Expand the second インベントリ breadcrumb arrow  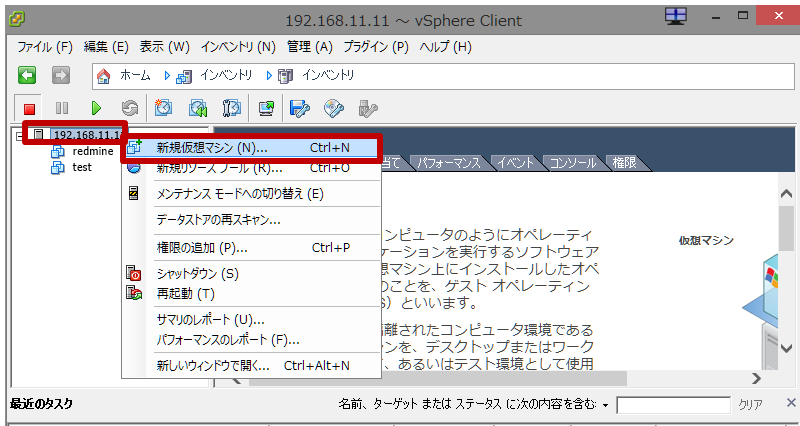269,76
